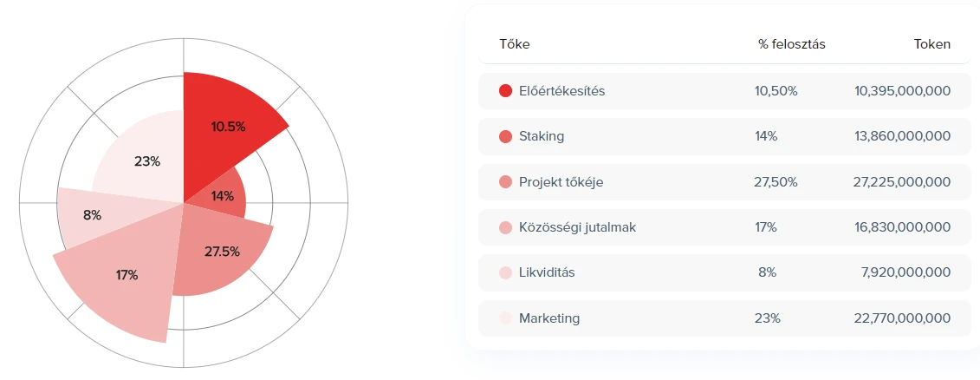Click the 22,770,000,000 Marketing token amount
980x380 pixels.
(903, 318)
